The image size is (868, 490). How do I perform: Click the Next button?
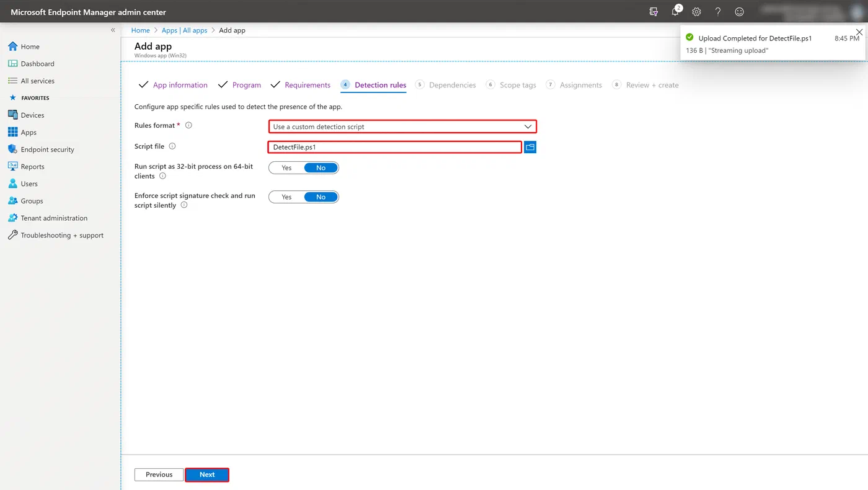pos(207,474)
